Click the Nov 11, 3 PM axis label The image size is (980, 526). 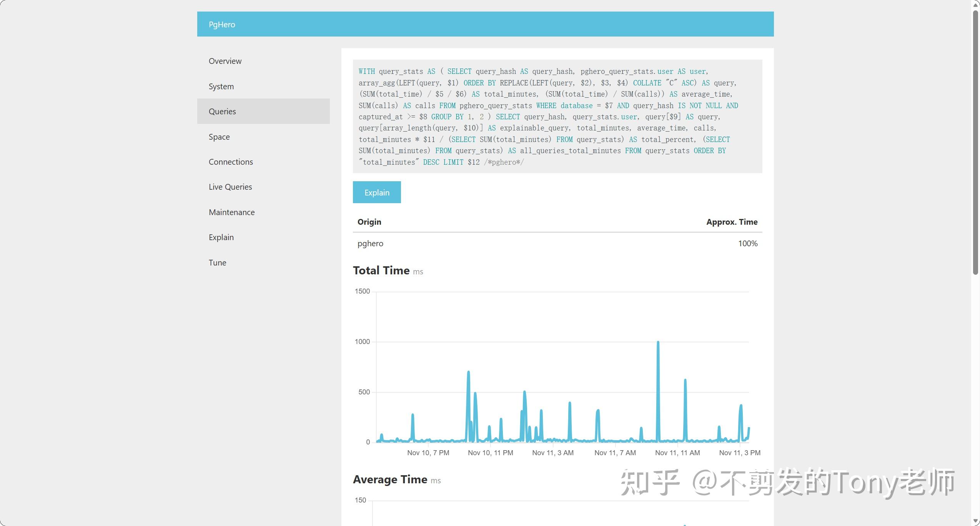(x=740, y=453)
